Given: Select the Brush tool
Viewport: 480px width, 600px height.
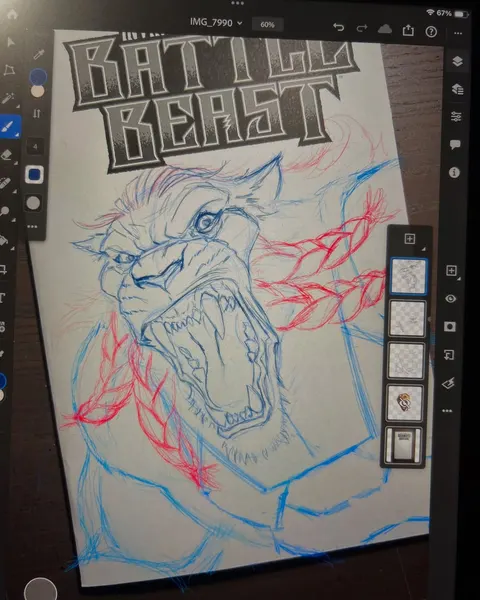Looking at the screenshot, I should point(8,126).
